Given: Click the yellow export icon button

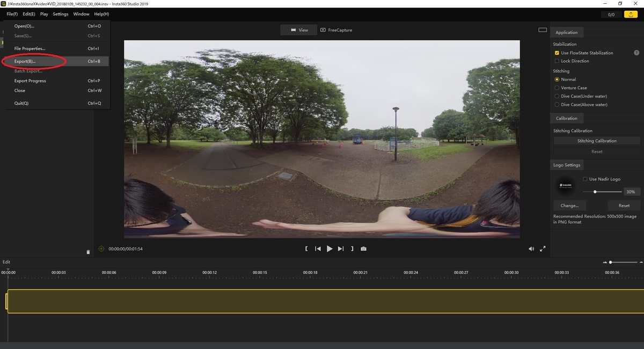Looking at the screenshot, I should pyautogui.click(x=630, y=14).
